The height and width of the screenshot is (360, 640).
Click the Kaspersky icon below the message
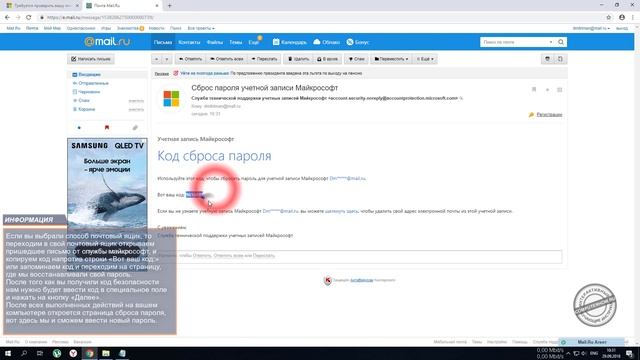(327, 280)
